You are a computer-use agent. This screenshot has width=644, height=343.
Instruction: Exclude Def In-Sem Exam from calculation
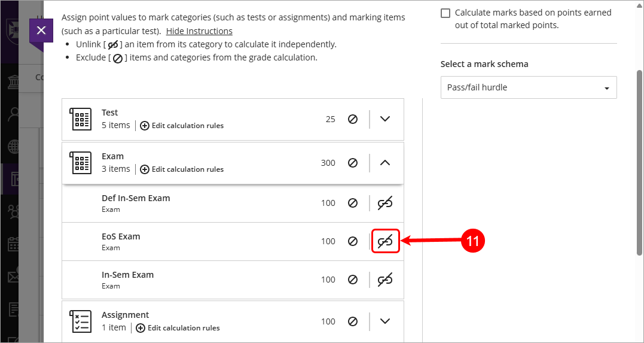pyautogui.click(x=353, y=203)
